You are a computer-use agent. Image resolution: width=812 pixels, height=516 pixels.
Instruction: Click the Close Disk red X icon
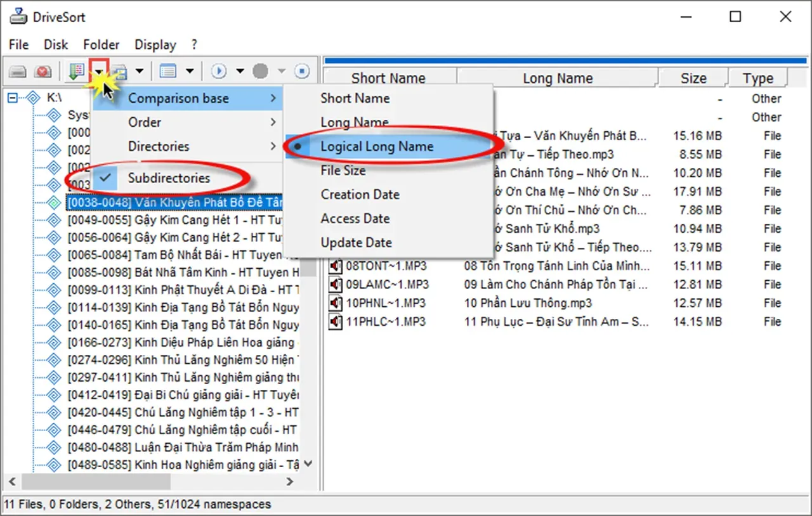tap(43, 71)
